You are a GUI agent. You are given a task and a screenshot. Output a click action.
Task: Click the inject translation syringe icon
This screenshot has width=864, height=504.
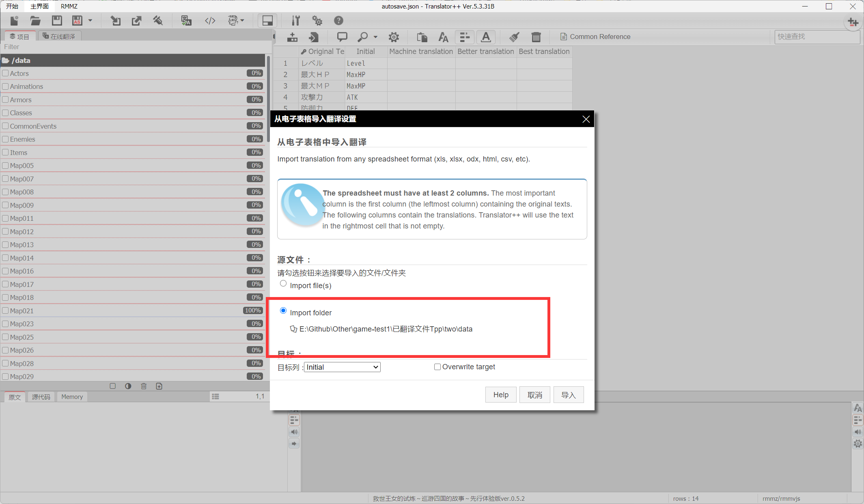point(158,21)
